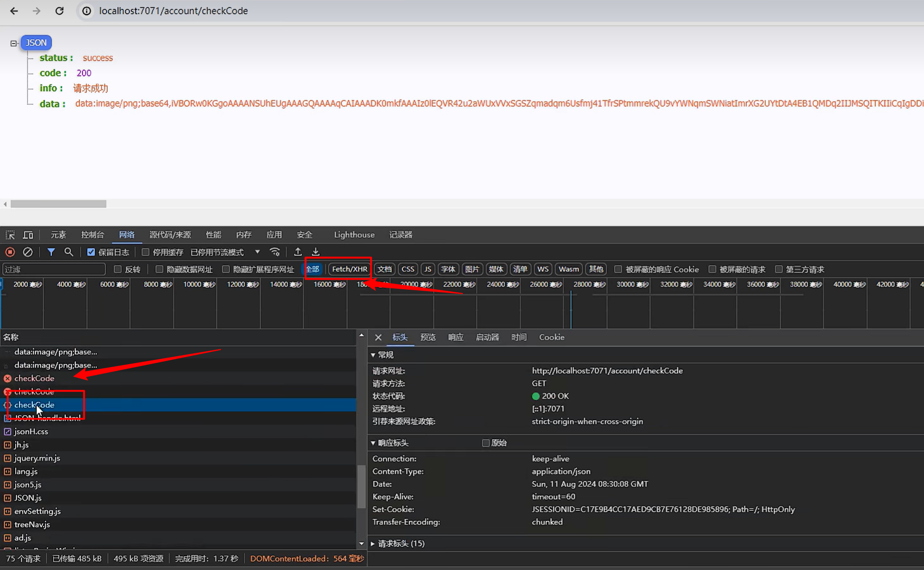Open the throttling mode dropdown arrow
Image resolution: width=924 pixels, height=570 pixels.
click(x=257, y=252)
